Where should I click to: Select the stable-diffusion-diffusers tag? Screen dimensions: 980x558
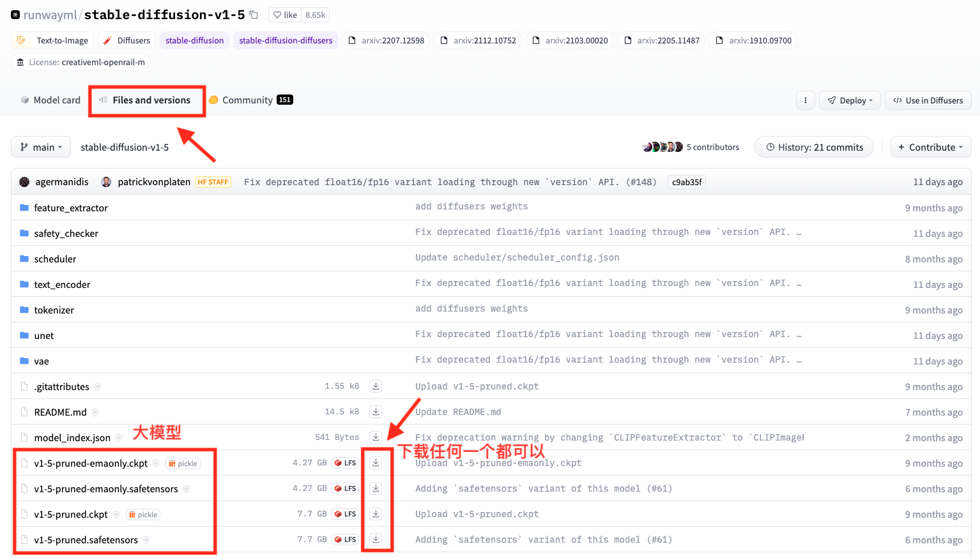pyautogui.click(x=286, y=40)
